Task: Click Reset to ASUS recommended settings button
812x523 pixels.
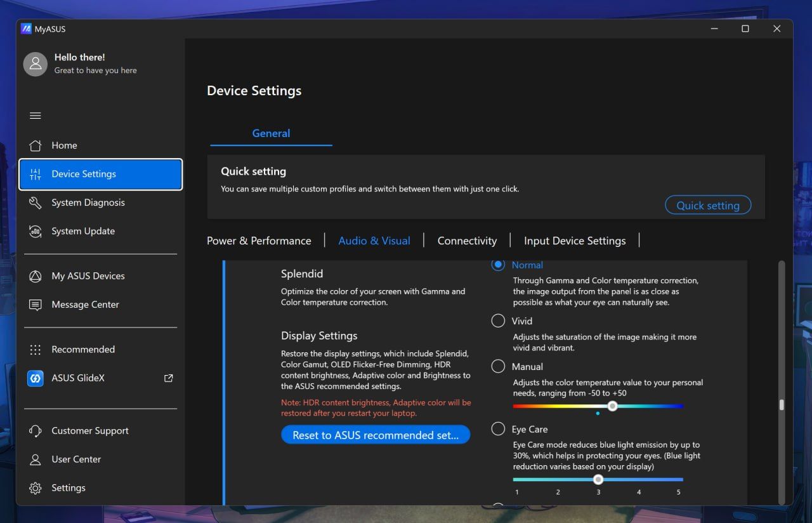Action: [376, 435]
